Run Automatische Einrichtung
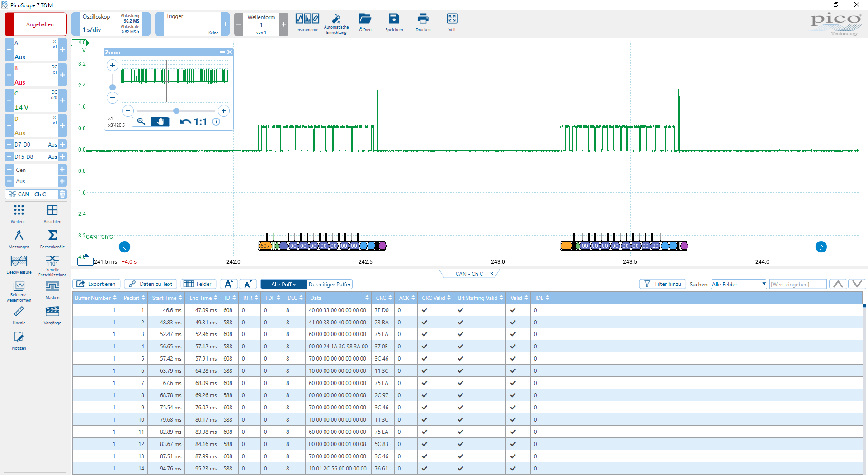 click(x=336, y=19)
